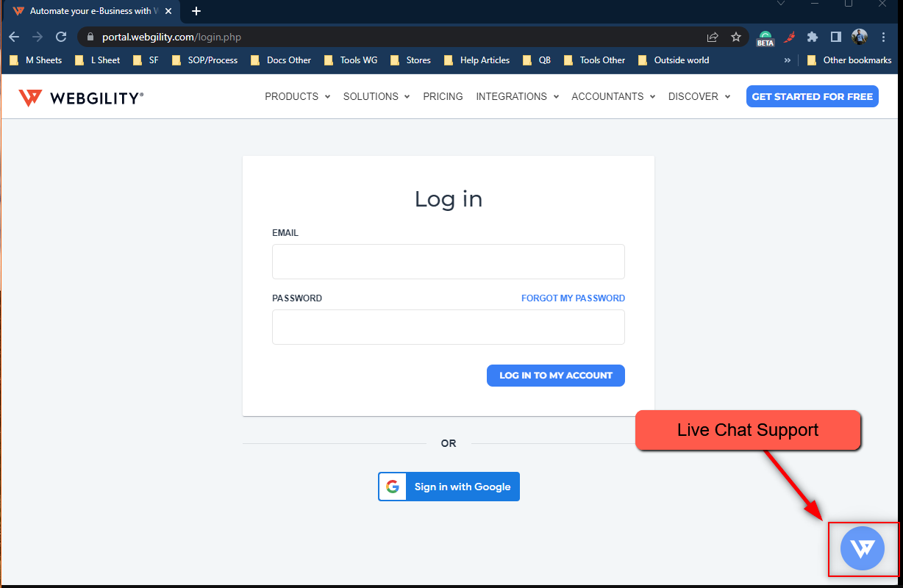View site information via the lock icon
The image size is (903, 588).
[91, 37]
